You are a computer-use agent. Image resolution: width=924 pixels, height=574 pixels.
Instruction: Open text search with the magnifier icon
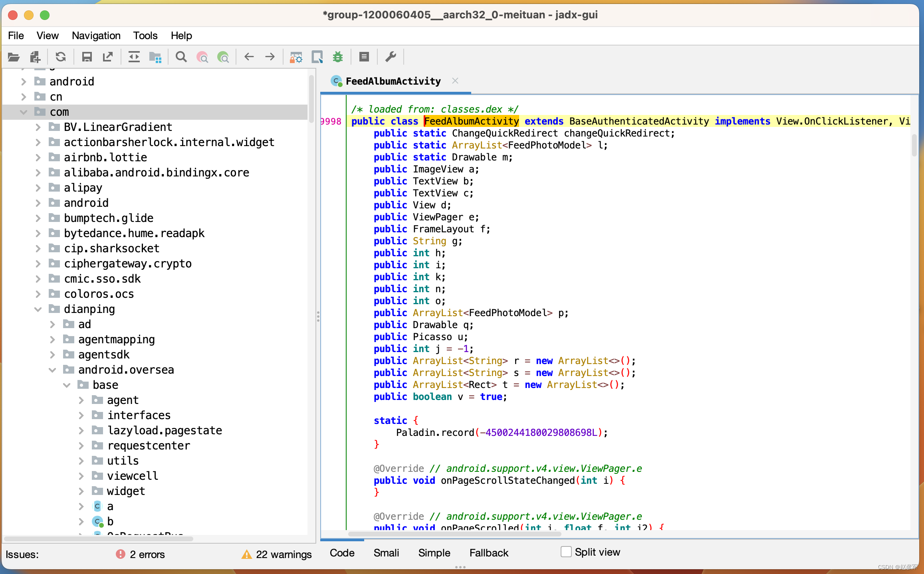[x=181, y=57]
